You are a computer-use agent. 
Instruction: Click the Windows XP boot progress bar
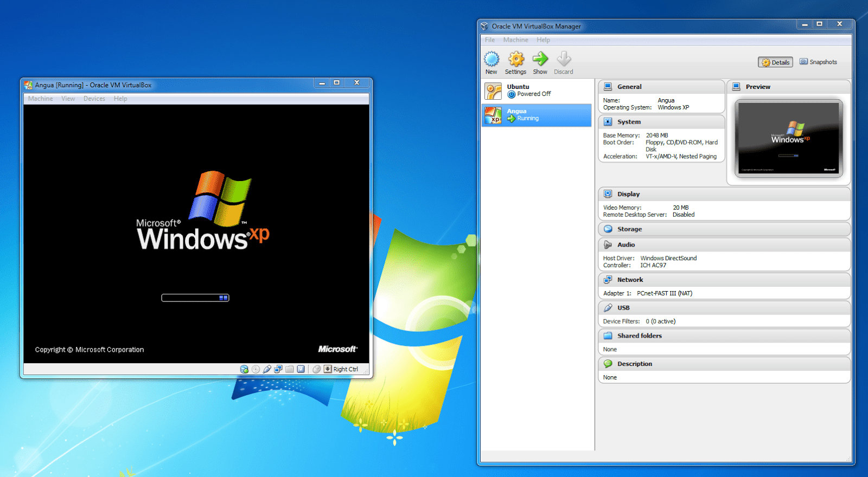[195, 298]
